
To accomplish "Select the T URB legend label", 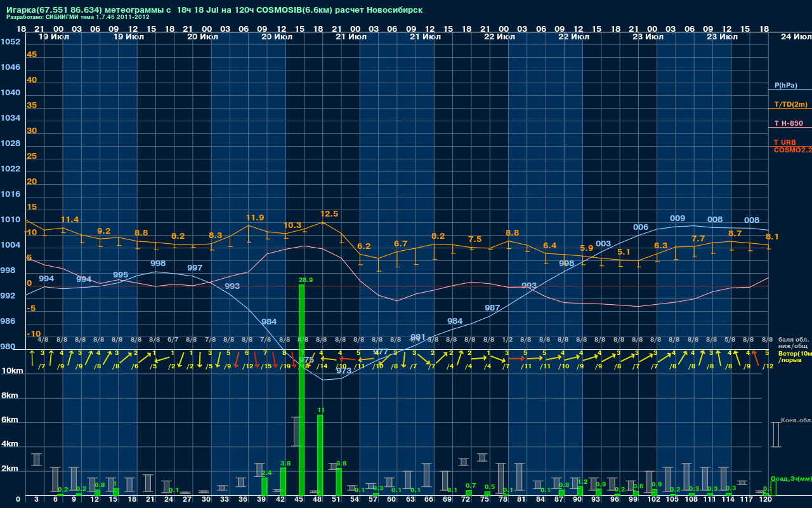I will coord(785,142).
